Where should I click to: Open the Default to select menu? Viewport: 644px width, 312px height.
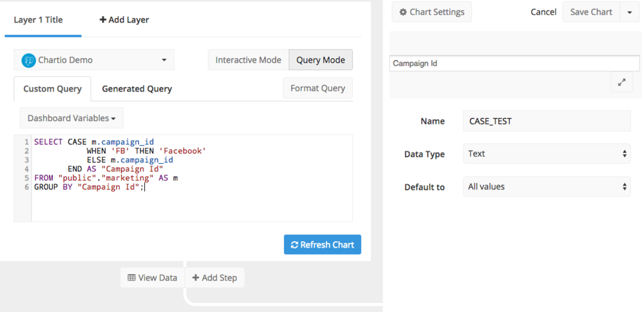click(x=547, y=187)
